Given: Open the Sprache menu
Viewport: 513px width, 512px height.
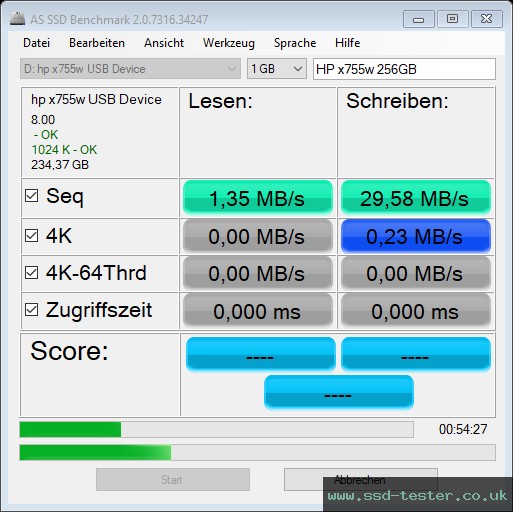Looking at the screenshot, I should click(295, 43).
